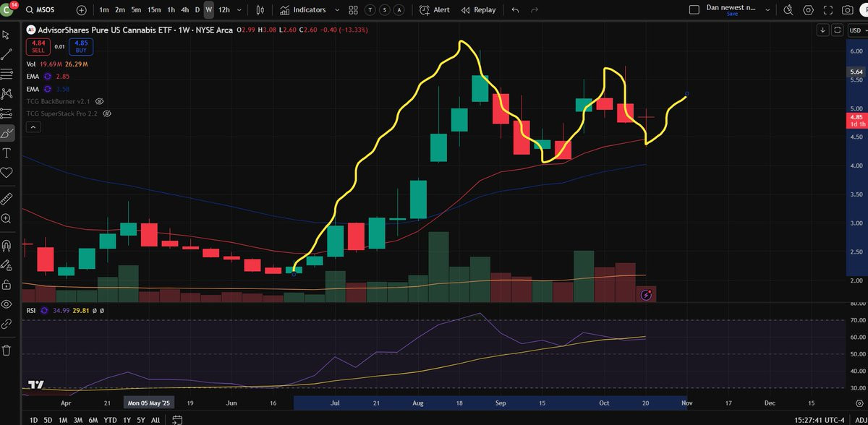Show the hidden TCG SuperStack Pro 2.2 indicator
The image size is (868, 425).
[107, 114]
